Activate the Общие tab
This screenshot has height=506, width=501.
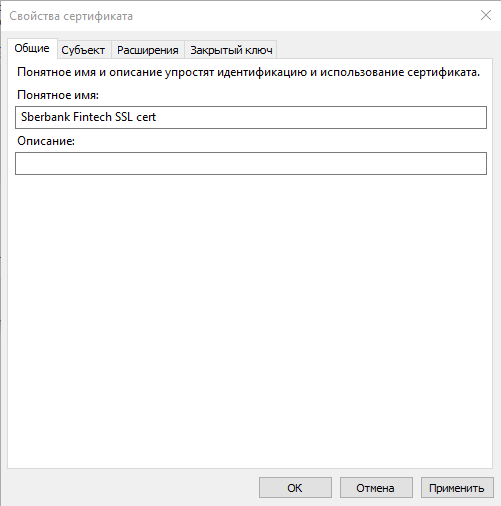click(x=32, y=48)
